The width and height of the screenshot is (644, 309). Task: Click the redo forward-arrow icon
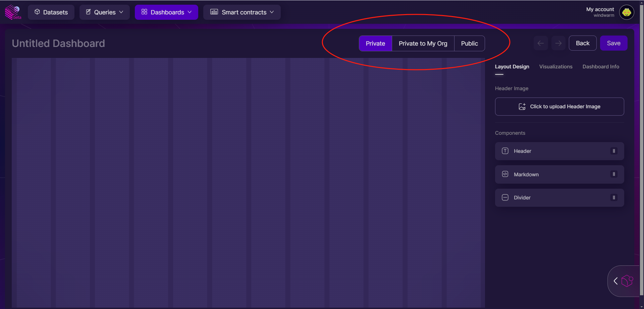558,43
